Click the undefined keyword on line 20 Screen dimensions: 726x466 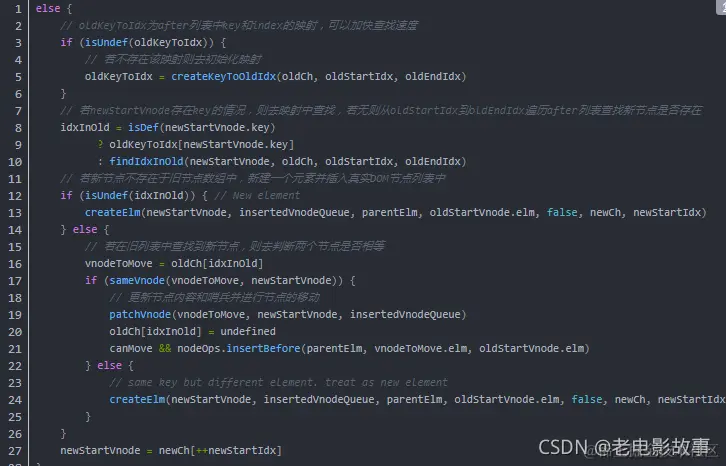coord(248,332)
